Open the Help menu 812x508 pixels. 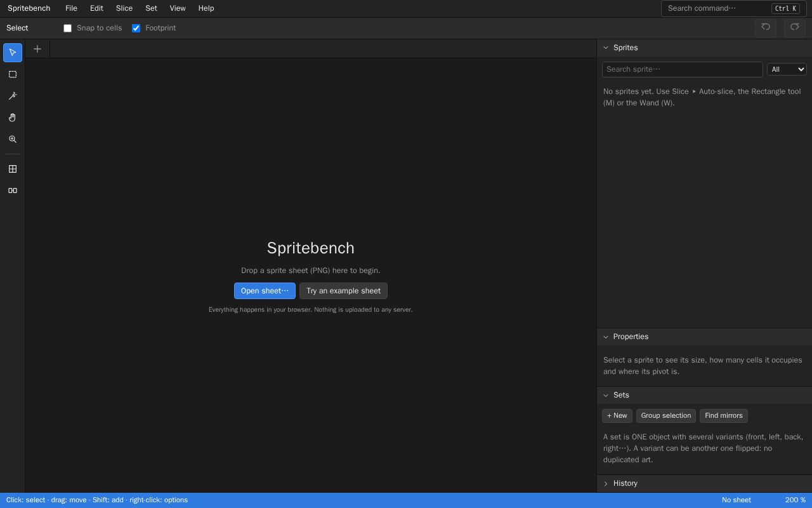[x=206, y=8]
